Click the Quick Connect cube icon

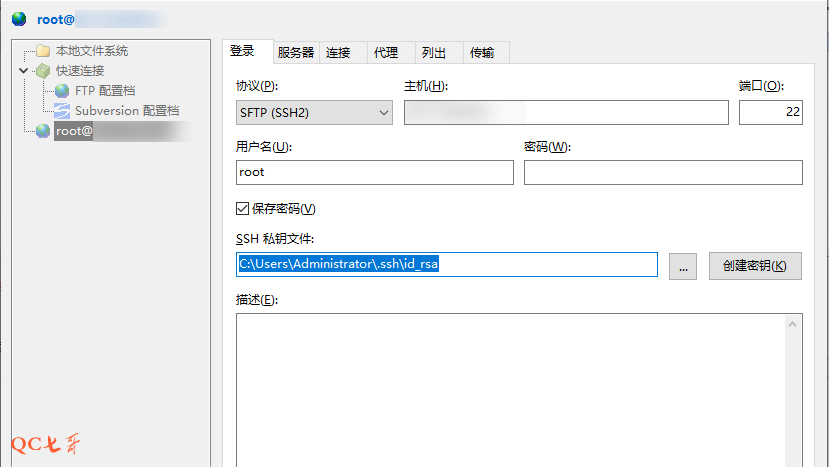pyautogui.click(x=42, y=71)
